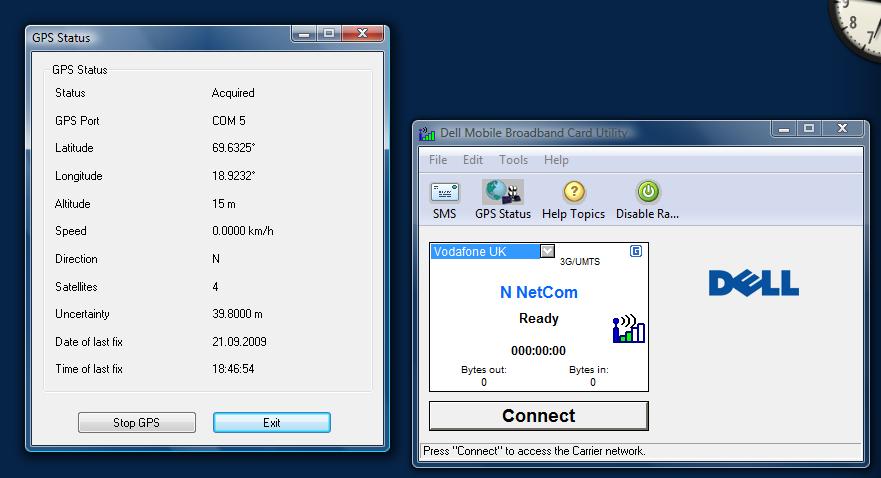The image size is (881, 478).
Task: Click the N NetCom network name
Action: tap(538, 292)
